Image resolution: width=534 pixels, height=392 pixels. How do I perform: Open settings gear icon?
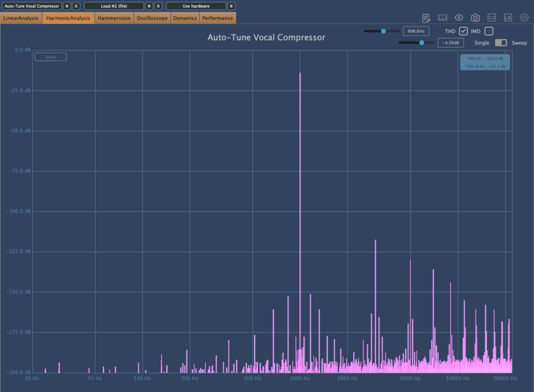coord(524,17)
